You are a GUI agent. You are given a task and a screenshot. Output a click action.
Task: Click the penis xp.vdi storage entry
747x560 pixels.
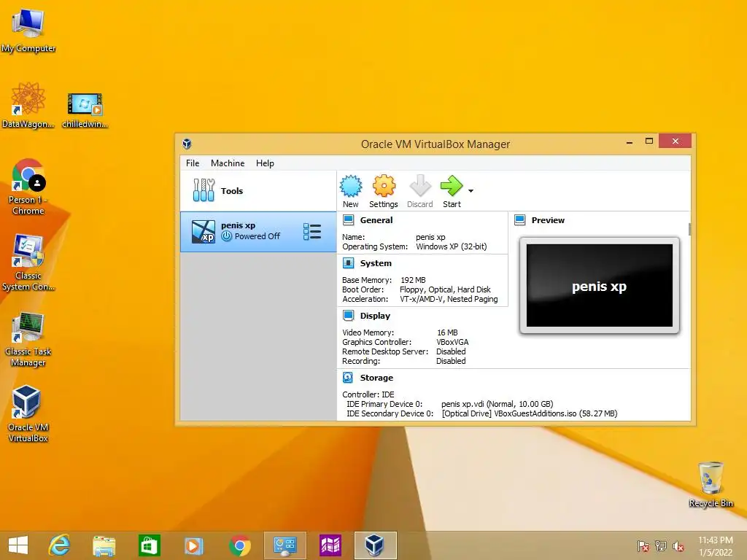497,404
